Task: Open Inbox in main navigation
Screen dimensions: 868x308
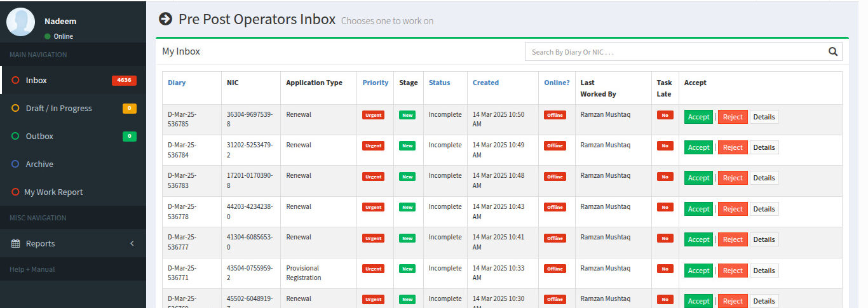Action: pos(73,81)
